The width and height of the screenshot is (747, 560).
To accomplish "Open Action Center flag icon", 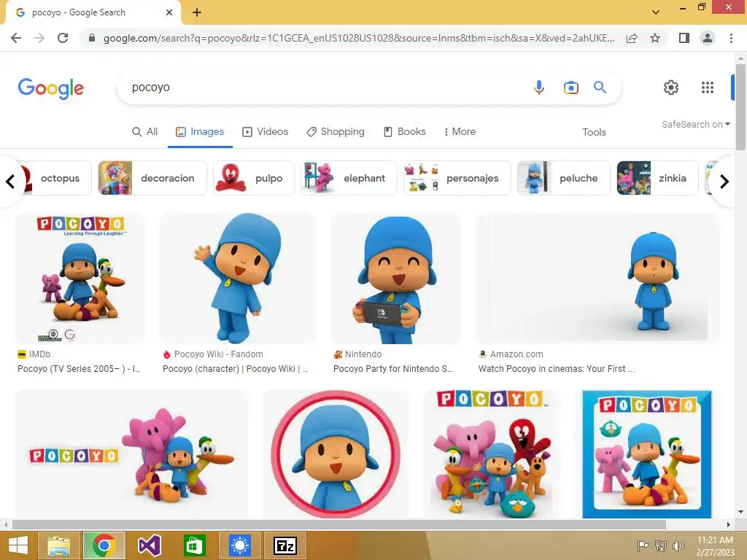I will point(643,545).
